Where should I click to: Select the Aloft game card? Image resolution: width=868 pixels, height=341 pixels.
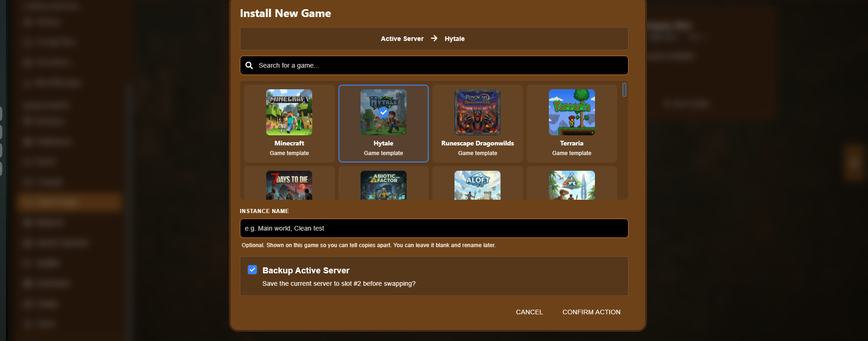pos(478,183)
